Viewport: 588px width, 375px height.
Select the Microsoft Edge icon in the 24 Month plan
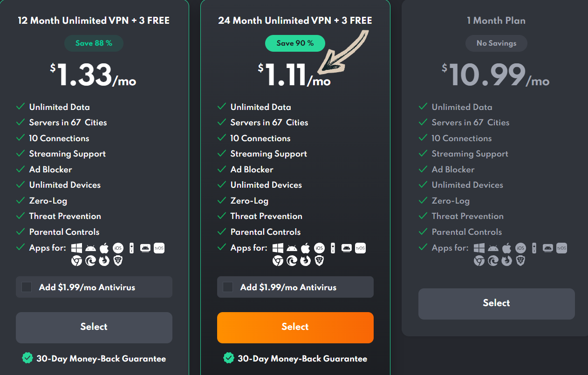click(x=292, y=260)
